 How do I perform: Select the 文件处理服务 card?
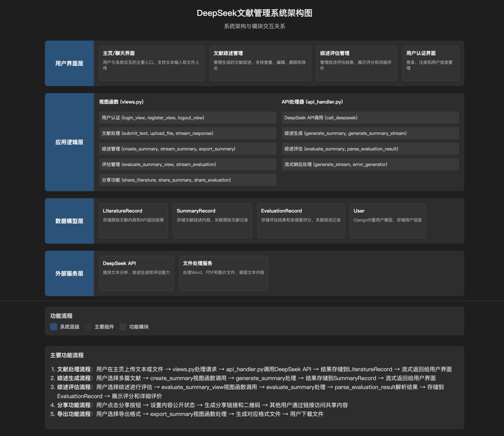pyautogui.click(x=224, y=273)
